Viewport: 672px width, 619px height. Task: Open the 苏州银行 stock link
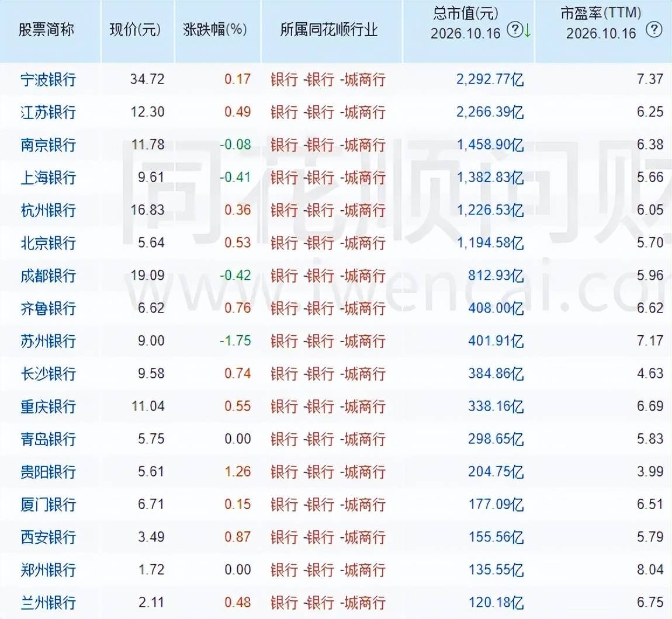click(x=49, y=341)
